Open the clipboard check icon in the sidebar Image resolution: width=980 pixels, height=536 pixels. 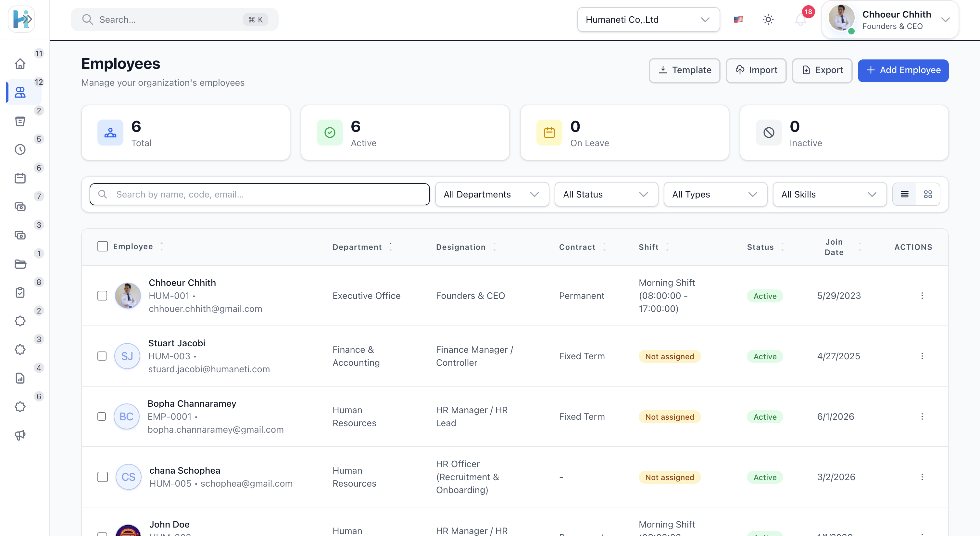[x=20, y=292]
